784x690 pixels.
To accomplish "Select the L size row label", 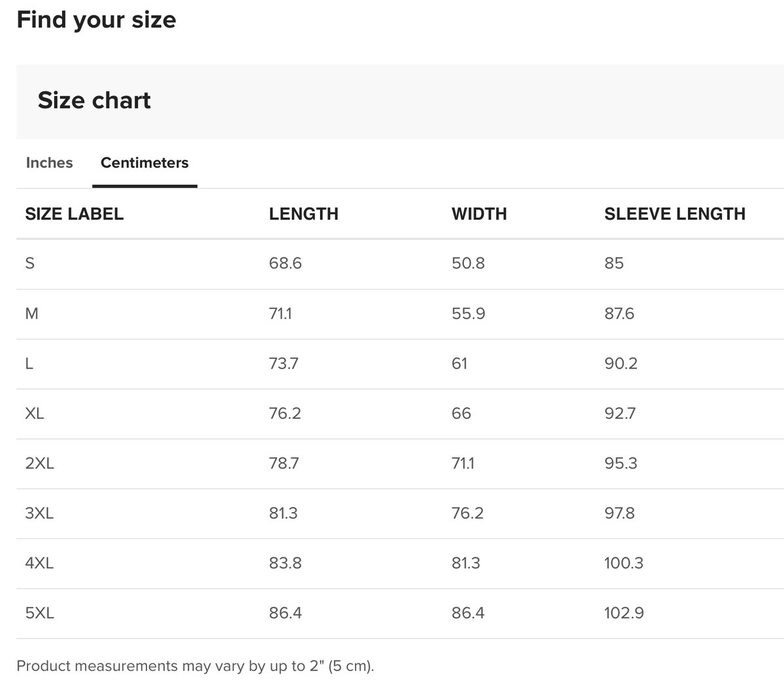I will point(29,363).
